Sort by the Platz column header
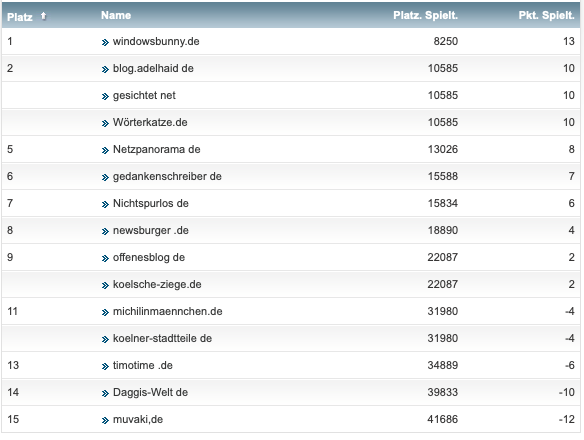Image resolution: width=584 pixels, height=440 pixels. click(x=20, y=17)
